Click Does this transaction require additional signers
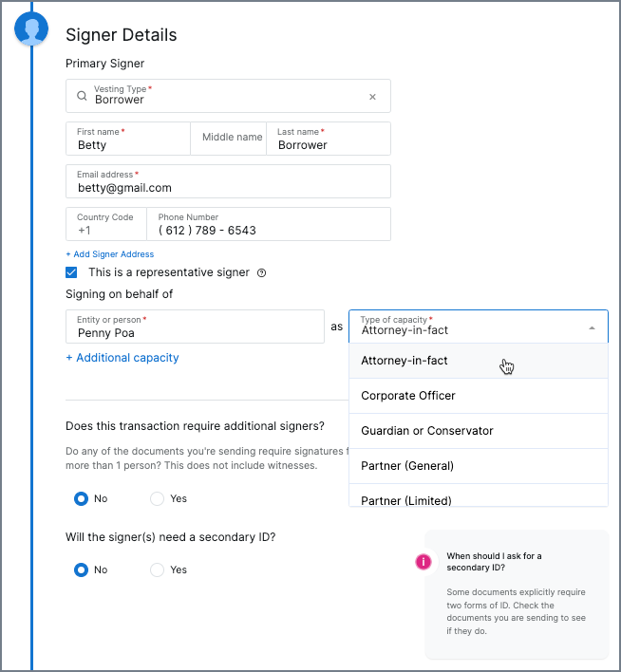Screen dimensions: 621x672 click(196, 426)
